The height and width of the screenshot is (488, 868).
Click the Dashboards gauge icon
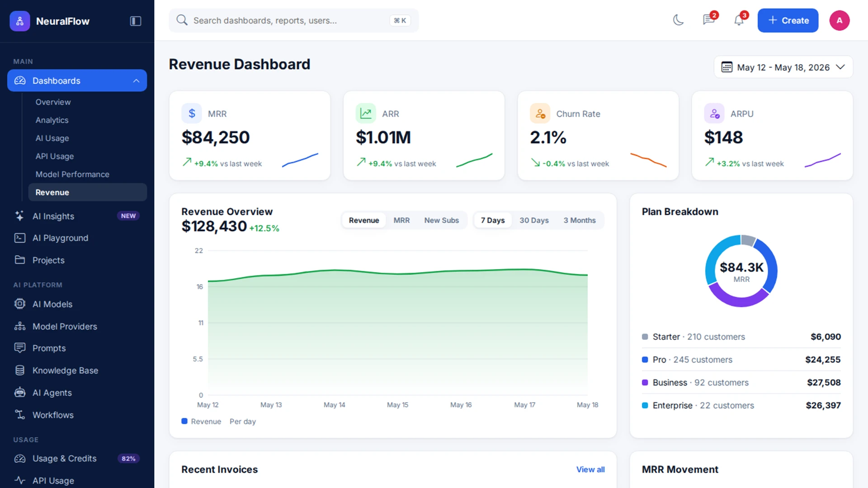pyautogui.click(x=20, y=80)
